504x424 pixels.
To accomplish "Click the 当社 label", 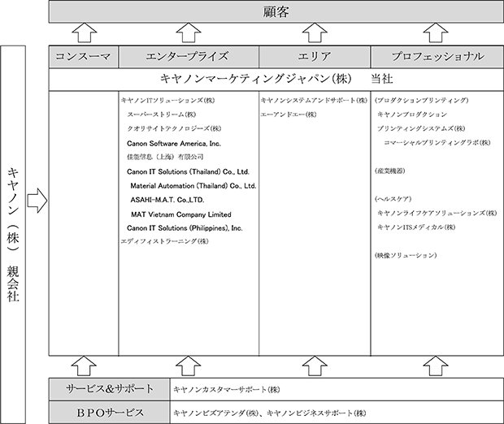I will tap(382, 79).
